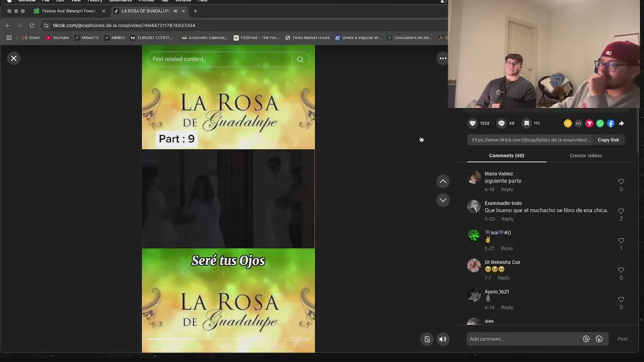Screen dimensions: 644x362
Task: Click the tiktok.com address bar
Action: click(124, 25)
